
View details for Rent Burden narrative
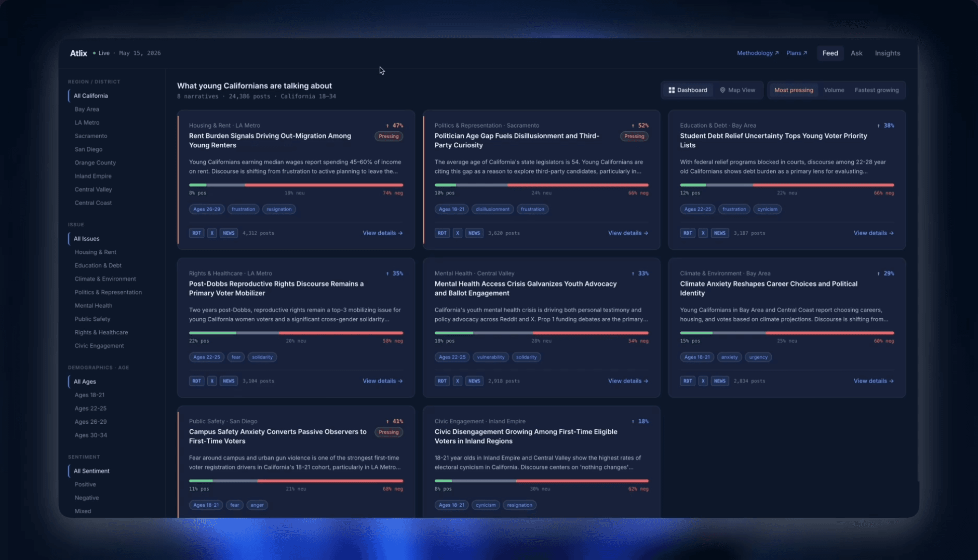tap(382, 233)
